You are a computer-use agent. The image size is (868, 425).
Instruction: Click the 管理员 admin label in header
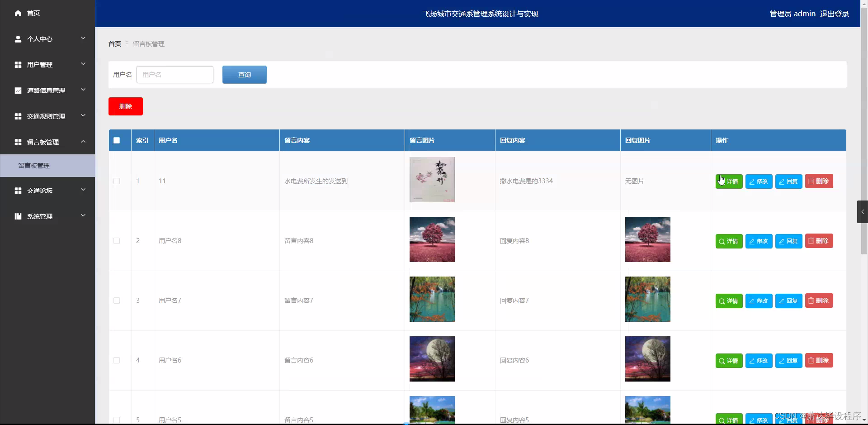pos(793,14)
